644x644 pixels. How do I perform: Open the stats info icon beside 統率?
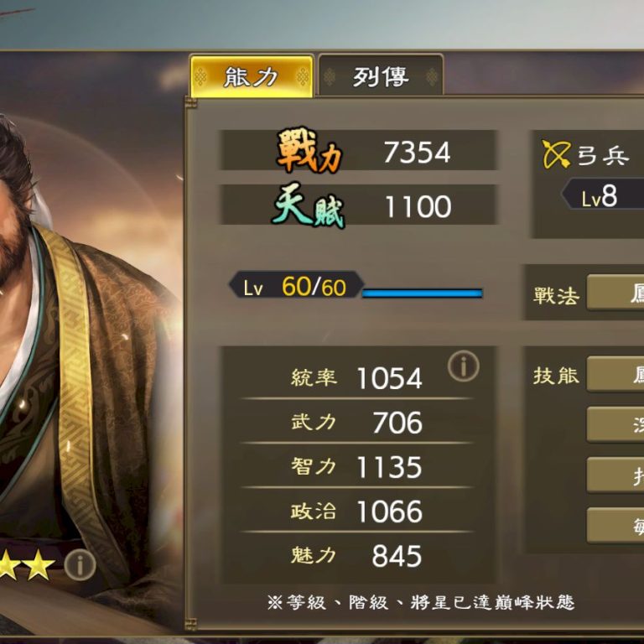(x=463, y=366)
